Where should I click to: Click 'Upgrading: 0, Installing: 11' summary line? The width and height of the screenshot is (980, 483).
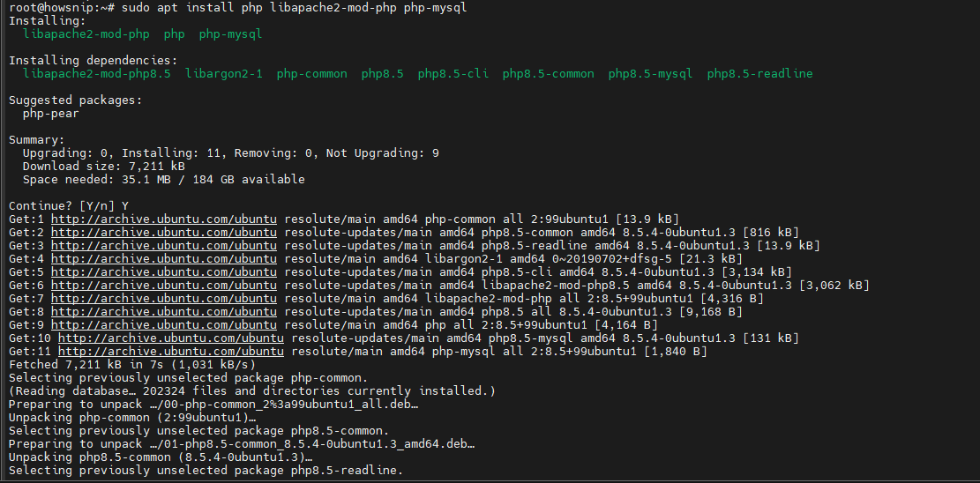coord(230,153)
